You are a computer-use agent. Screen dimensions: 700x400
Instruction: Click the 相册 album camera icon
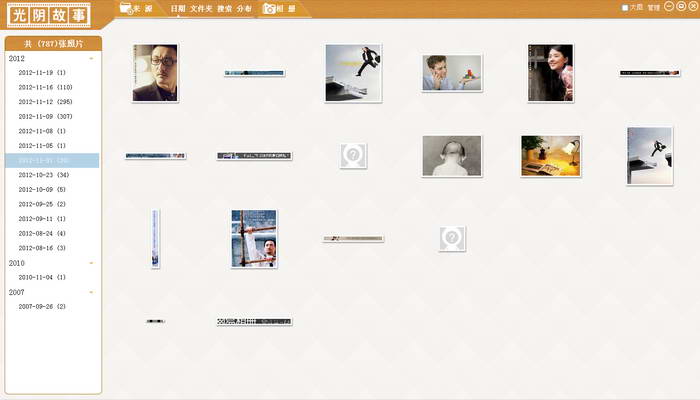pyautogui.click(x=269, y=8)
